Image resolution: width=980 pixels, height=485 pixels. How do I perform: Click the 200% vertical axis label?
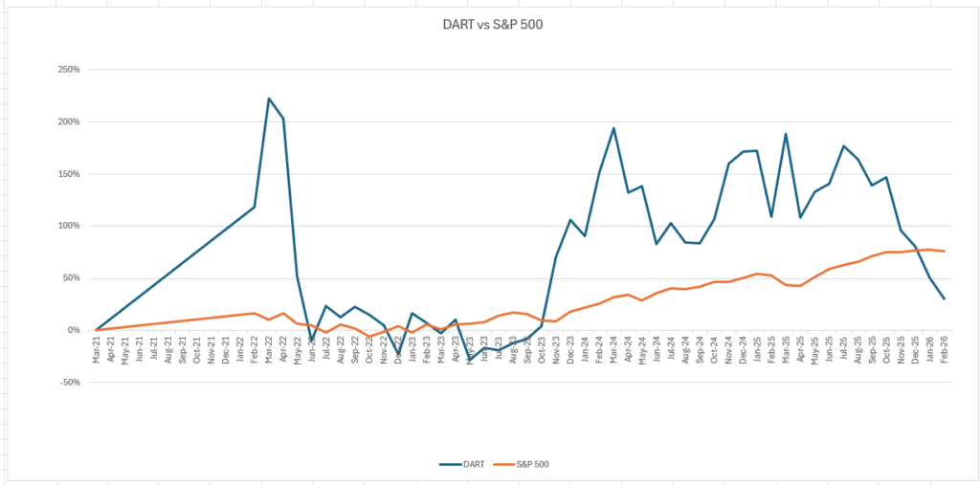69,122
